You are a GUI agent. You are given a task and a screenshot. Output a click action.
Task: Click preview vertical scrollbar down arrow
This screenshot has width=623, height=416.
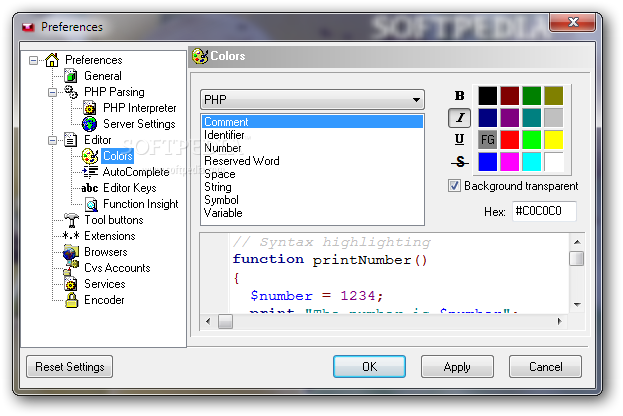(577, 305)
